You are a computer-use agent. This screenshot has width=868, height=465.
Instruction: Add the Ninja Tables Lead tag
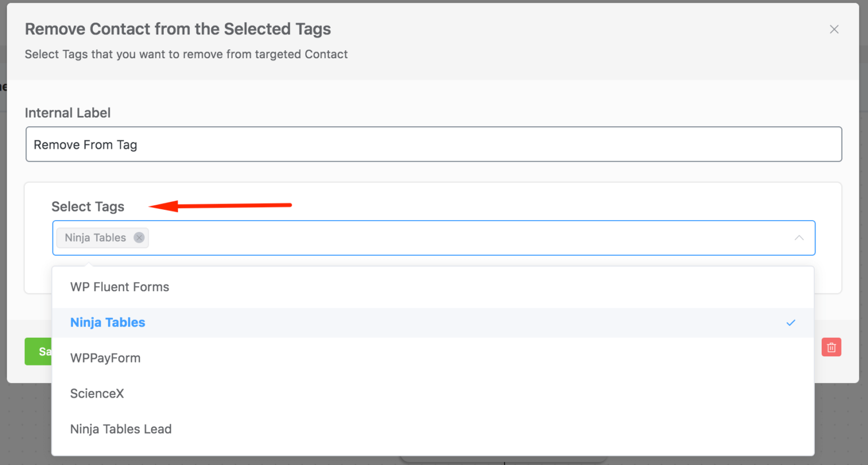coord(433,429)
